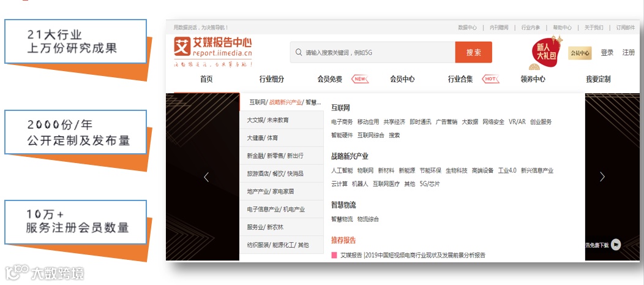The image size is (644, 285).
Task: Select 电子信息产业/机电产业 category row
Action: (x=282, y=210)
